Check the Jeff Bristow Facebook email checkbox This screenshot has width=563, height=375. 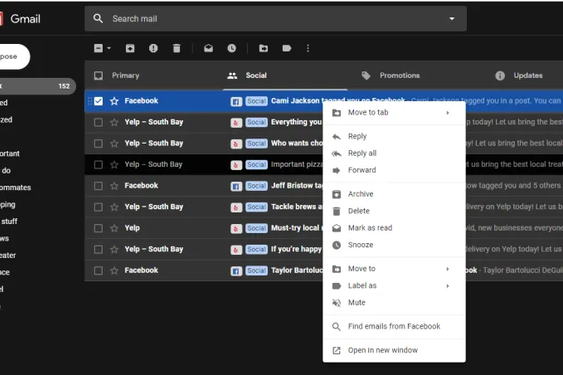[x=98, y=186]
